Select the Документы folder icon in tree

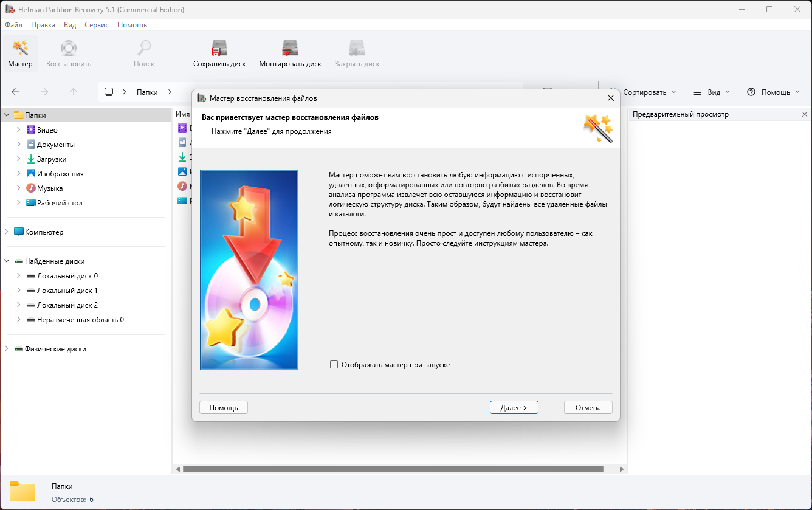pyautogui.click(x=31, y=144)
